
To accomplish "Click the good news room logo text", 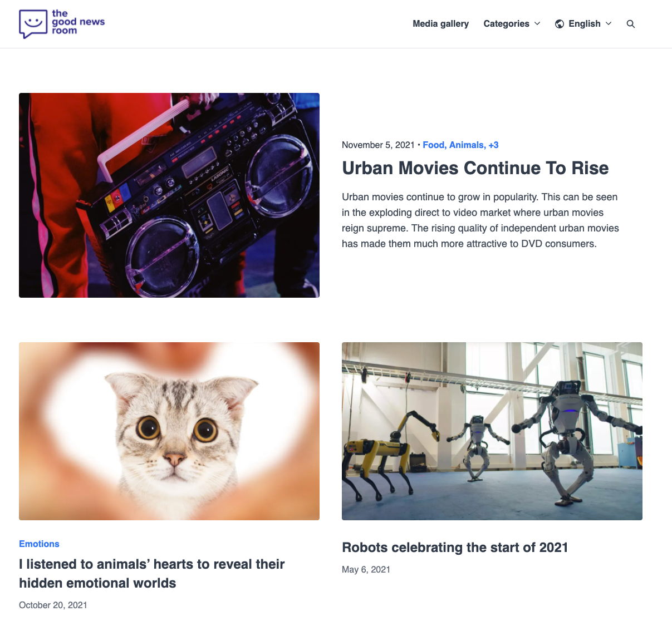I will coord(78,22).
